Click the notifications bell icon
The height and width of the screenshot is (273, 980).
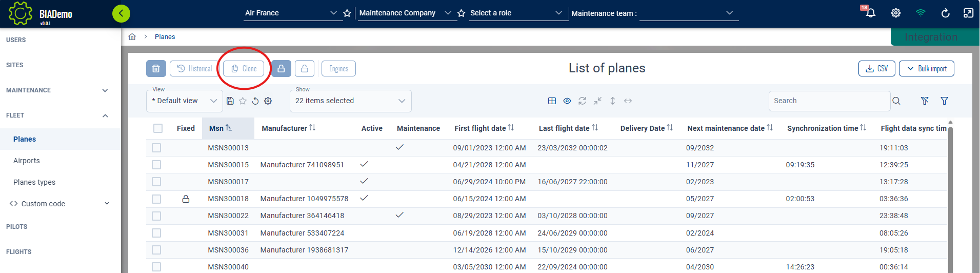[870, 13]
